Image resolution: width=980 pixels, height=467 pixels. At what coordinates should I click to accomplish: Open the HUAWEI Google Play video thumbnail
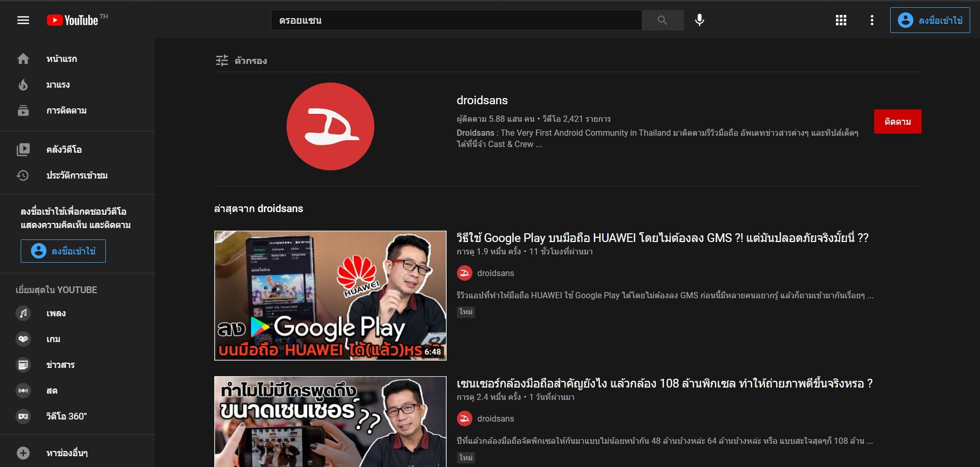(x=330, y=295)
